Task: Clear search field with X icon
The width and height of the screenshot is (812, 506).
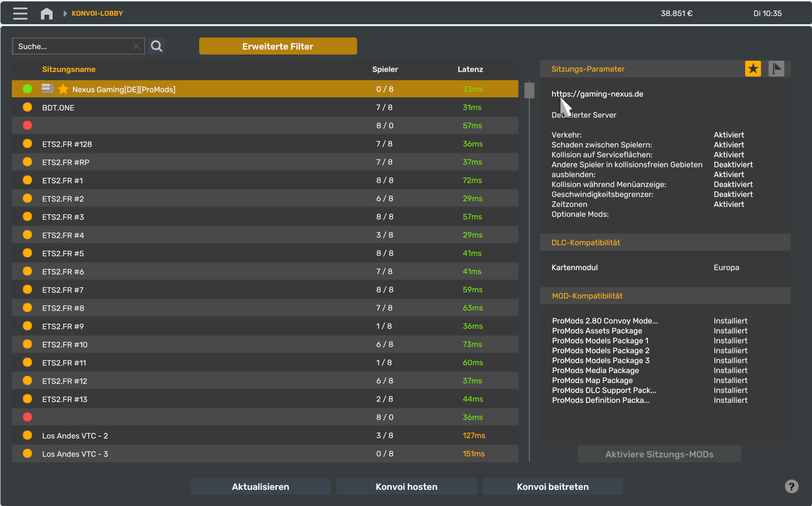Action: pos(136,46)
